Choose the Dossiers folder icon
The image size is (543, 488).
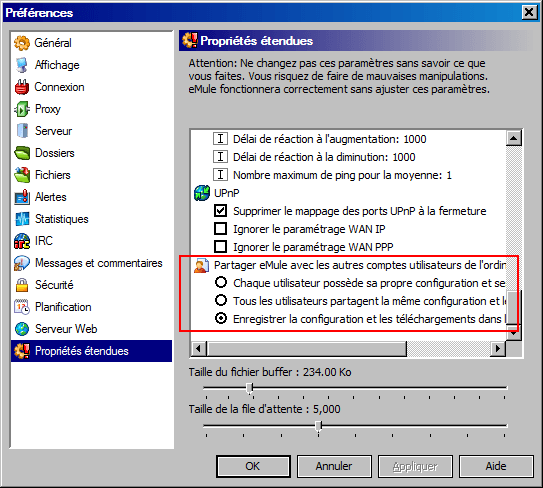coord(22,153)
